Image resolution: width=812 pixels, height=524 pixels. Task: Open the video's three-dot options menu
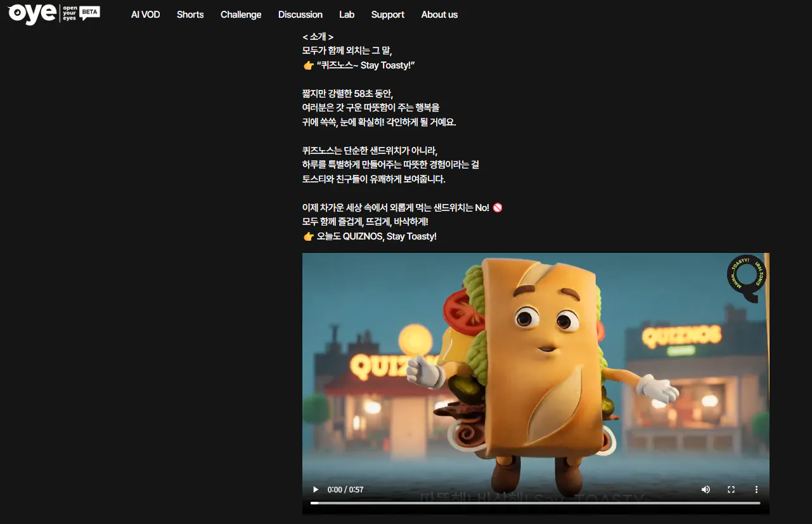(756, 490)
